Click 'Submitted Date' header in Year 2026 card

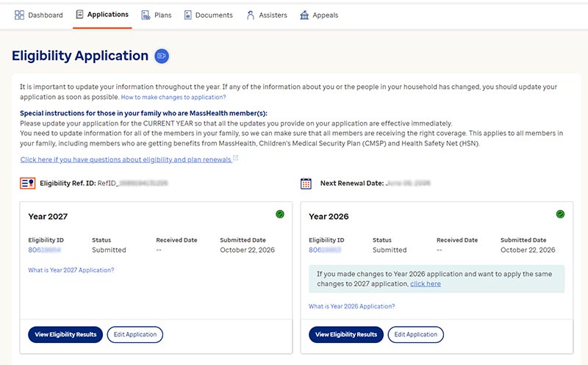click(x=523, y=240)
